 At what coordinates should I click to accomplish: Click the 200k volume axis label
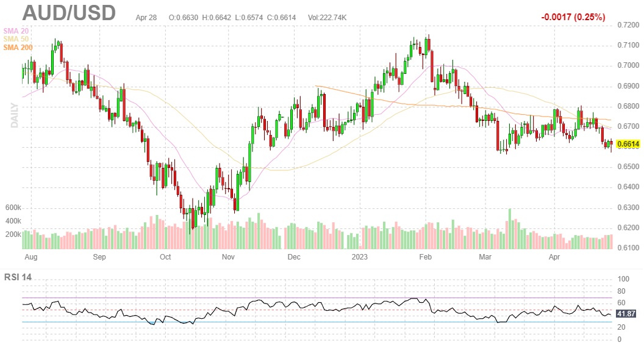[13, 234]
